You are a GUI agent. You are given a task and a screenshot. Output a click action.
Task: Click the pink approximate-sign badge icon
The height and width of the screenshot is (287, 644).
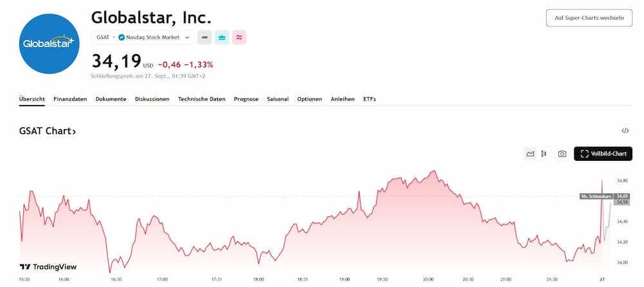click(240, 37)
